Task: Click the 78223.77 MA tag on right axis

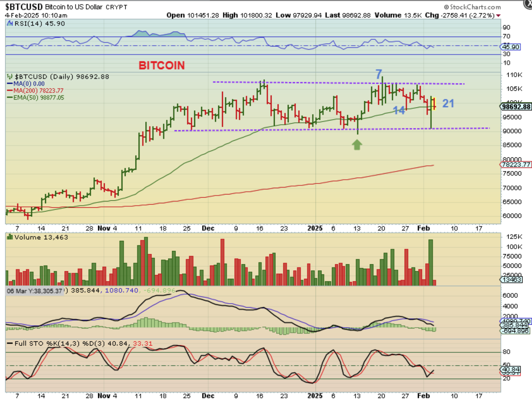Action: pyautogui.click(x=516, y=164)
